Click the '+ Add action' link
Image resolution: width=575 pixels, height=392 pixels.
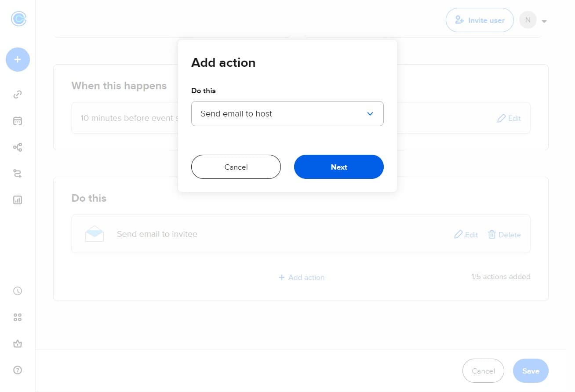pyautogui.click(x=302, y=278)
